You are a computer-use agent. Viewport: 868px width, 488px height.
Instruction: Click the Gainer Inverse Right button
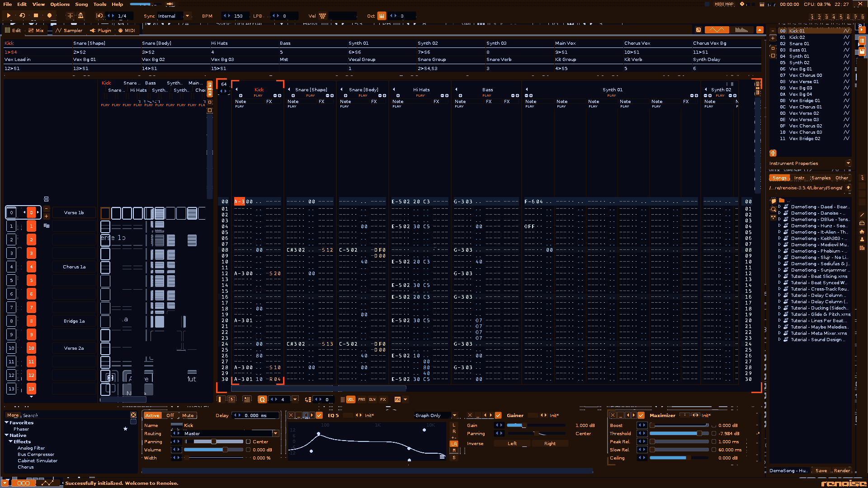(x=550, y=443)
